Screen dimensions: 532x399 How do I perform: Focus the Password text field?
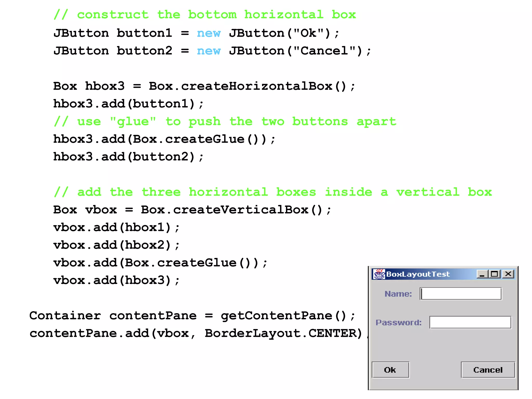470,322
